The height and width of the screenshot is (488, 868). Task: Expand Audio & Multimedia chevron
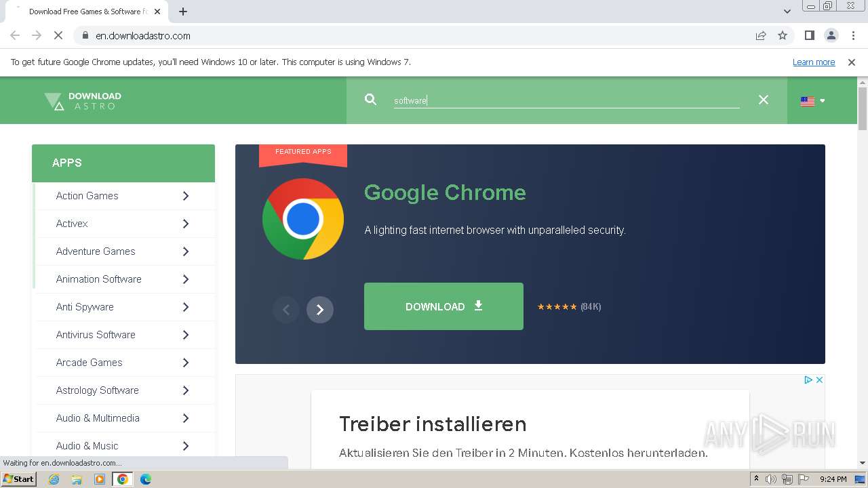pyautogui.click(x=186, y=418)
